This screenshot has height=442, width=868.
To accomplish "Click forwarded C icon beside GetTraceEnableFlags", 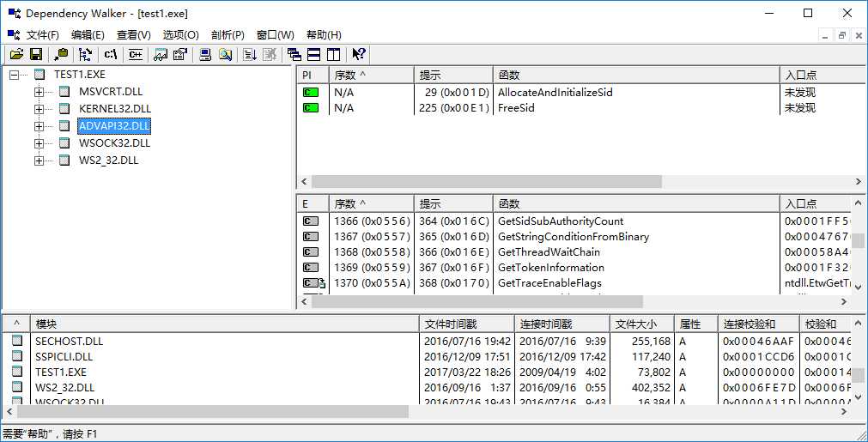I will pos(314,283).
